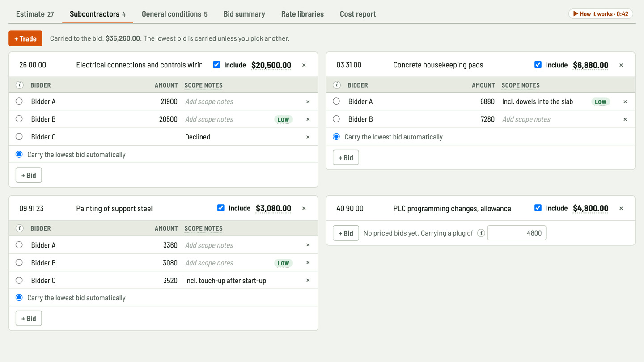Image resolution: width=644 pixels, height=362 pixels.
Task: Select Bidder B radio for Concrete pads
Action: [x=336, y=119]
